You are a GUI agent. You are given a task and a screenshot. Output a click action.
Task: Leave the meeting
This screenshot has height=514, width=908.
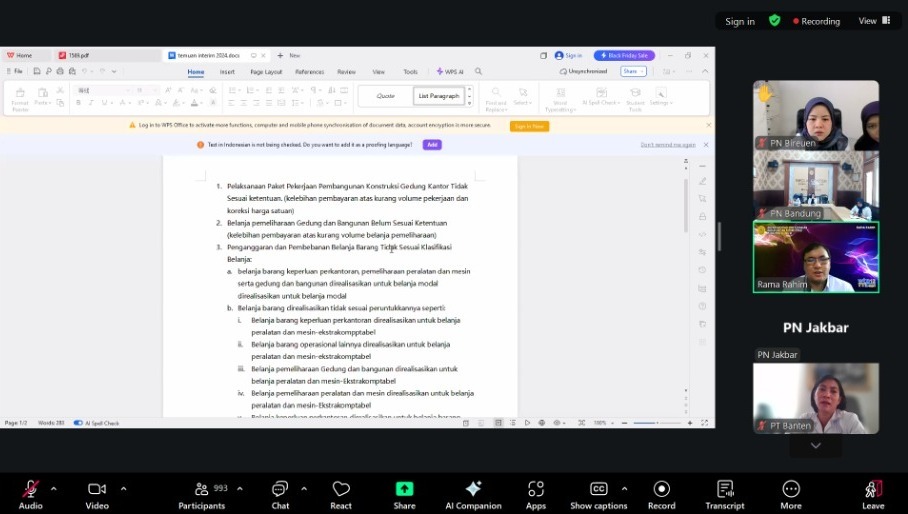coord(873,489)
